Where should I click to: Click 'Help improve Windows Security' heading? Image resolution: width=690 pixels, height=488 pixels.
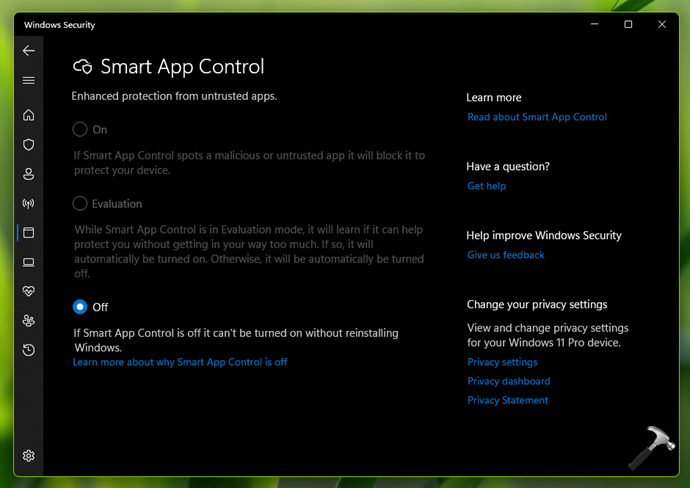pyautogui.click(x=544, y=235)
